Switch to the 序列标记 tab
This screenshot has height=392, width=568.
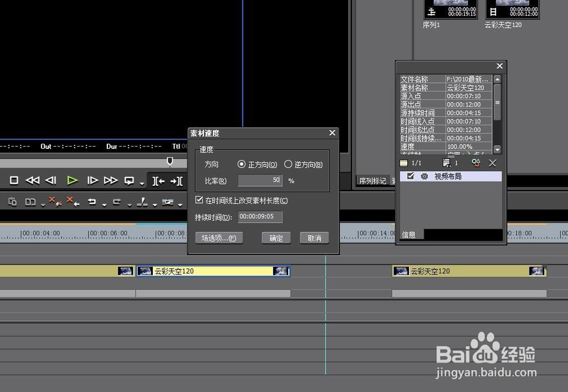pos(373,181)
